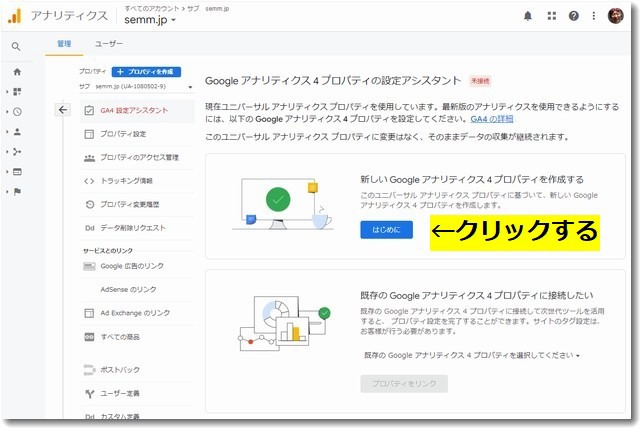
Task: Click the 未接続 status badge
Action: click(480, 81)
